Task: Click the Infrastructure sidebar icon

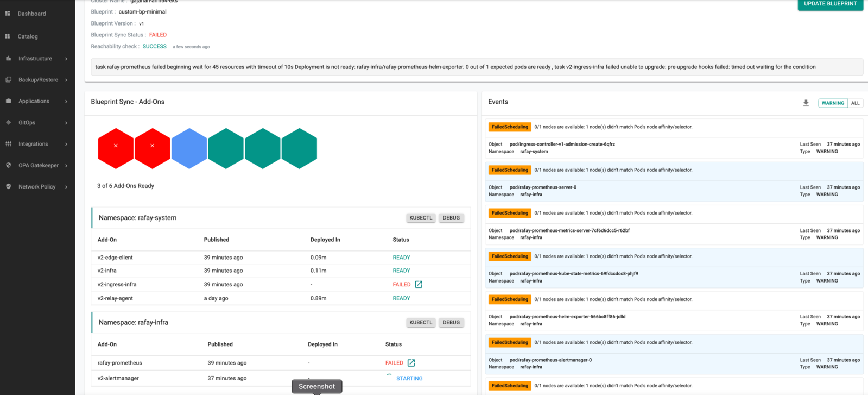Action: pos(8,58)
